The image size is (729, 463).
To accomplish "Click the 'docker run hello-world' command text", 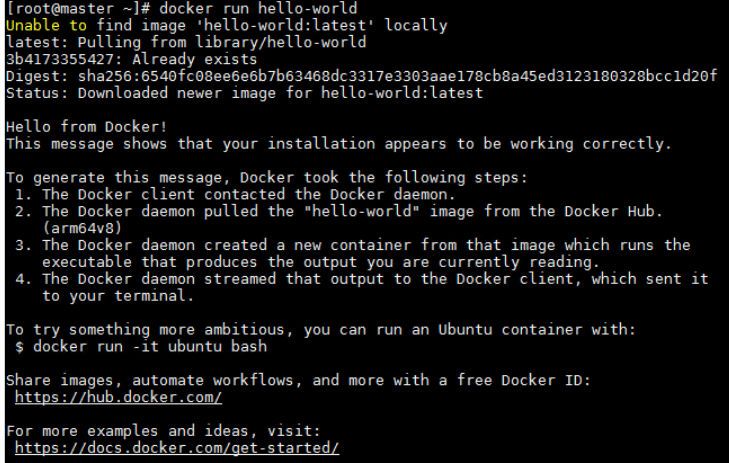I will [258, 8].
